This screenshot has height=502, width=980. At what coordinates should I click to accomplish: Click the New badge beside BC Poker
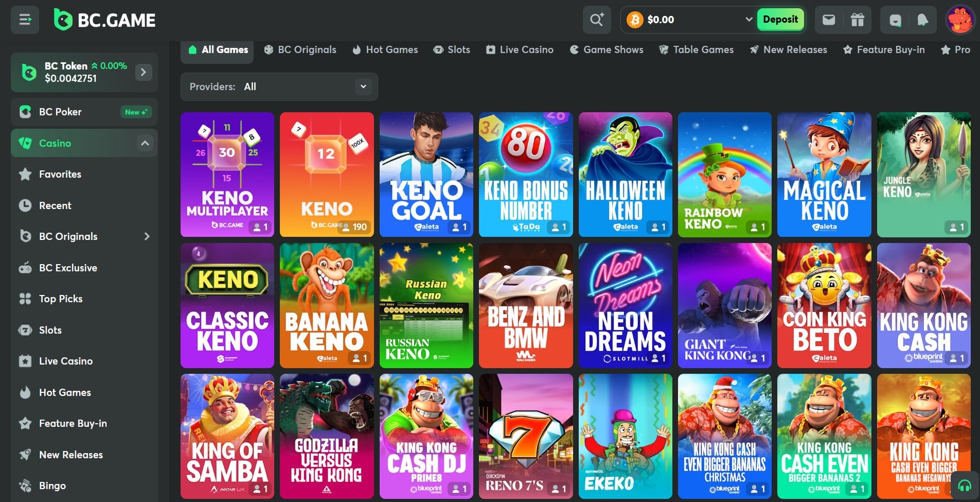click(136, 112)
